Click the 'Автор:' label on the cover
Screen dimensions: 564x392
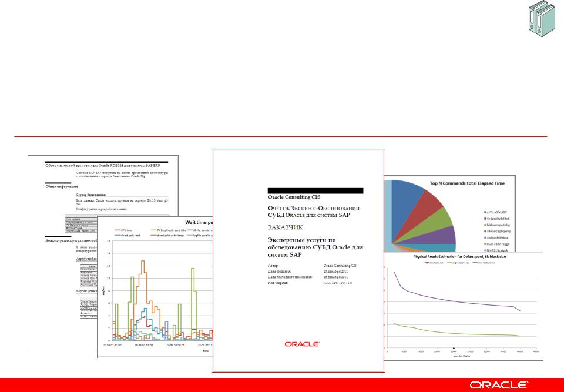tap(273, 265)
